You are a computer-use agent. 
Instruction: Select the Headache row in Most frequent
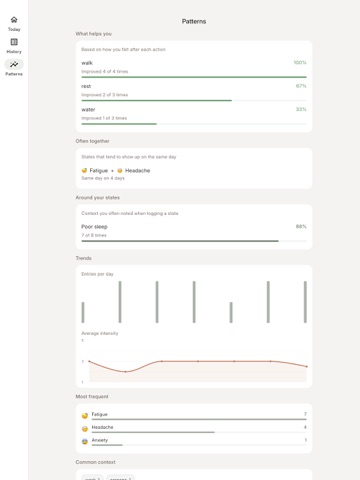click(x=194, y=428)
